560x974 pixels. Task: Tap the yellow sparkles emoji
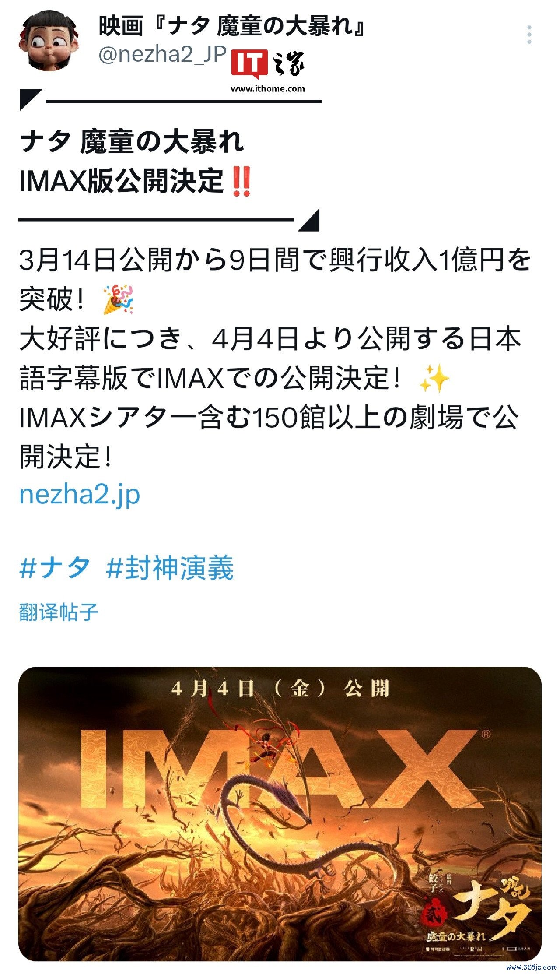tap(434, 378)
